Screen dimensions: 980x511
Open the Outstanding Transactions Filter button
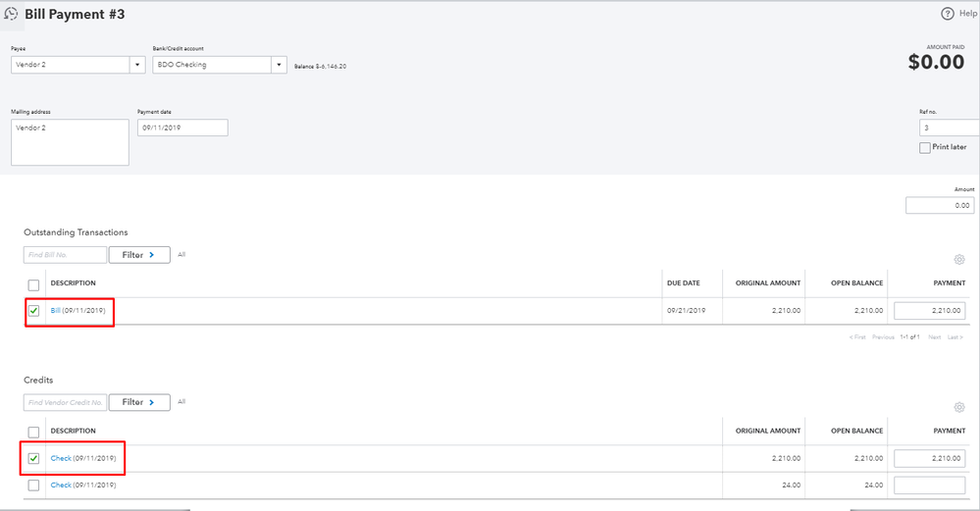click(139, 255)
